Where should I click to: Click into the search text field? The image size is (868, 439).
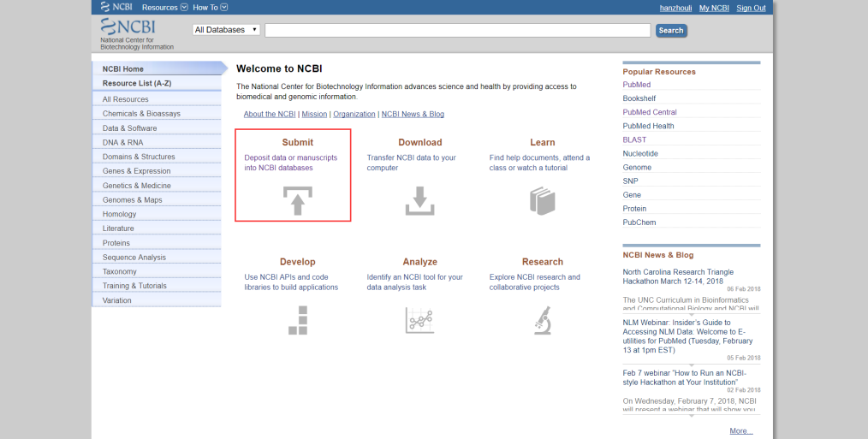tap(457, 30)
